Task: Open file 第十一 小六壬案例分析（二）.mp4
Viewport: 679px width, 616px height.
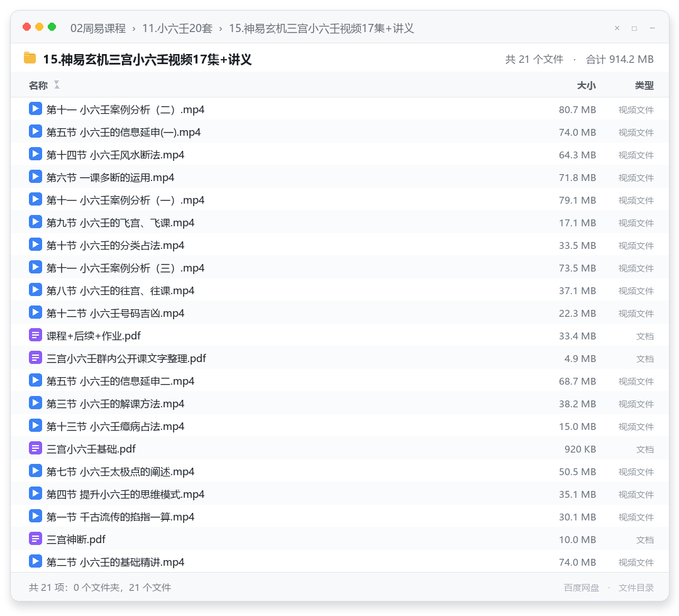Action: click(x=125, y=109)
